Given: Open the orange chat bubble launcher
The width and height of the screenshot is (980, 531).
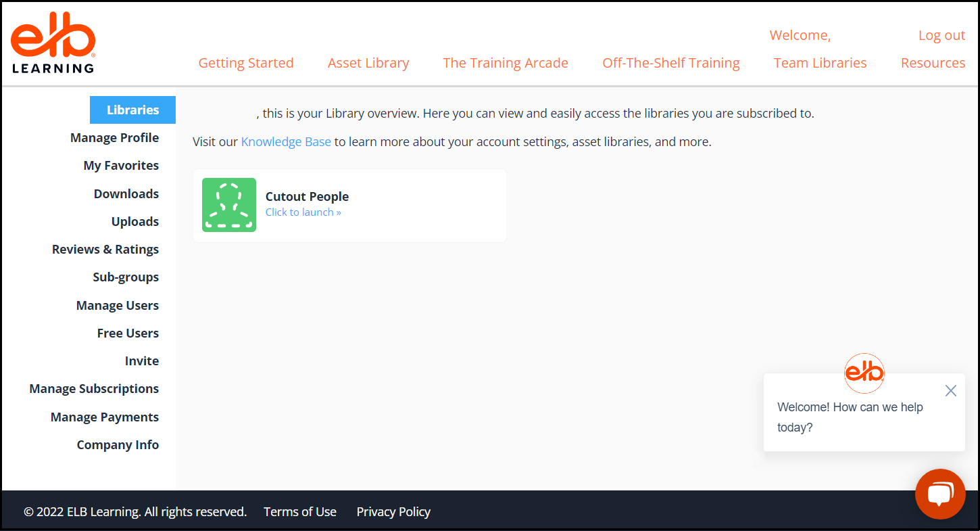Looking at the screenshot, I should (x=939, y=494).
